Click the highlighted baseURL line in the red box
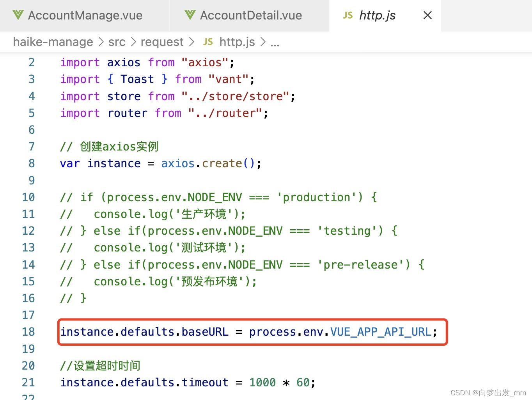532x400 pixels. tap(250, 332)
